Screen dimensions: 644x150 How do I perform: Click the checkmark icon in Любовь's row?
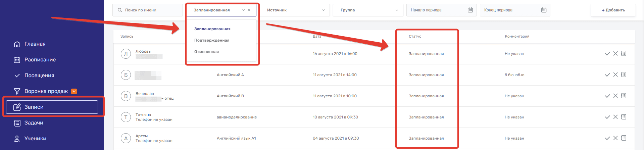coord(607,54)
